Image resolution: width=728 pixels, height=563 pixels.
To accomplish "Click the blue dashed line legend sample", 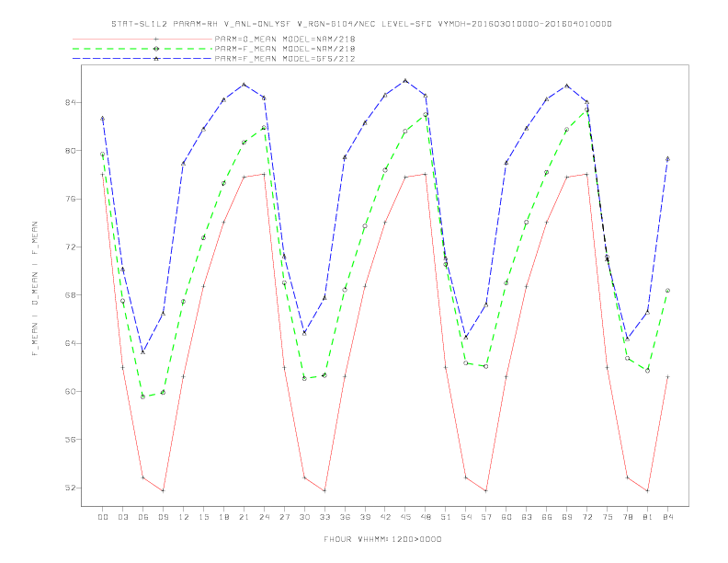I will [x=142, y=59].
